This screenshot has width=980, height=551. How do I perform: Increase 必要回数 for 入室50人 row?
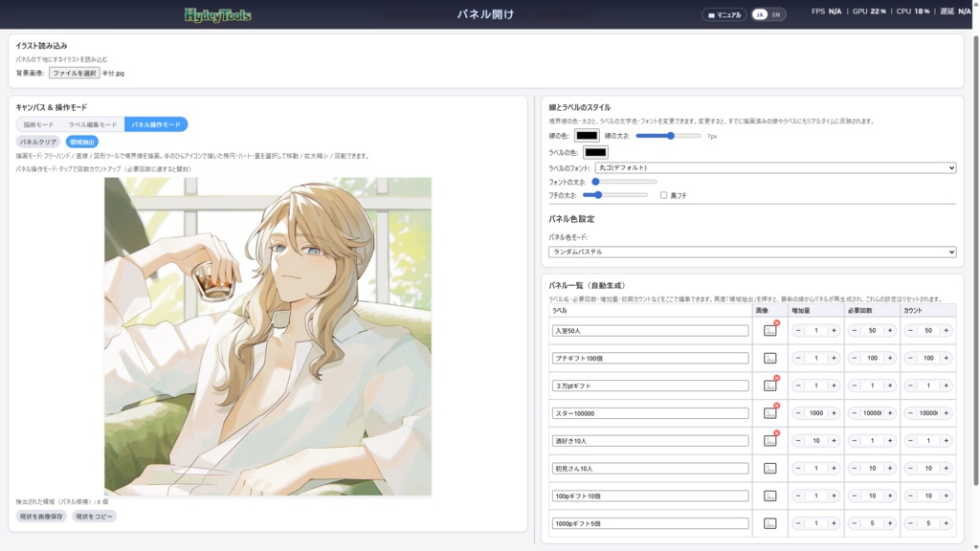coord(890,330)
